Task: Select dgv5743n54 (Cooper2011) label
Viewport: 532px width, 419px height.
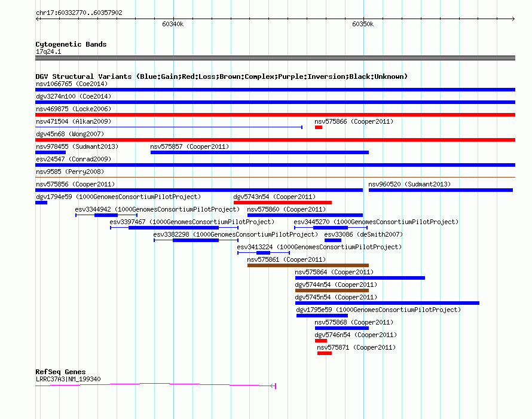Action: pyautogui.click(x=274, y=197)
